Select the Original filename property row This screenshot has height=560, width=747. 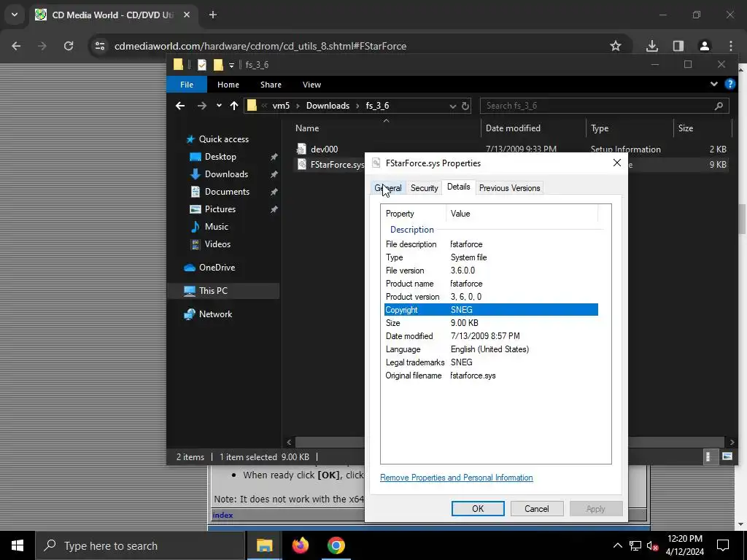click(x=491, y=376)
